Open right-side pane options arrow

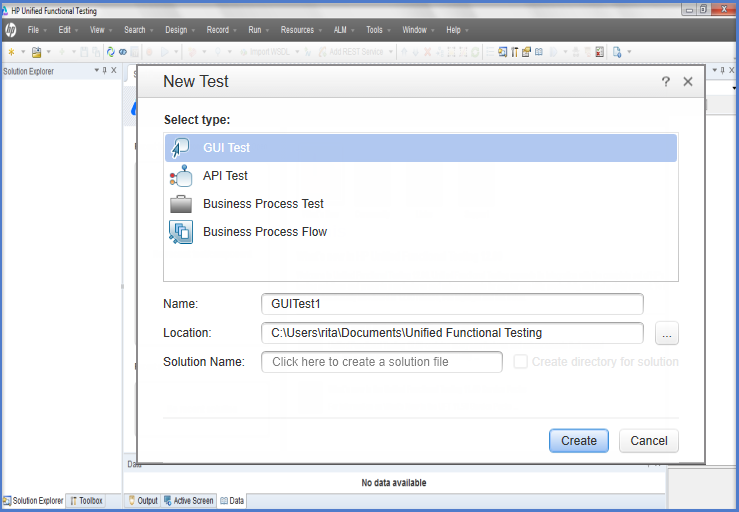714,70
